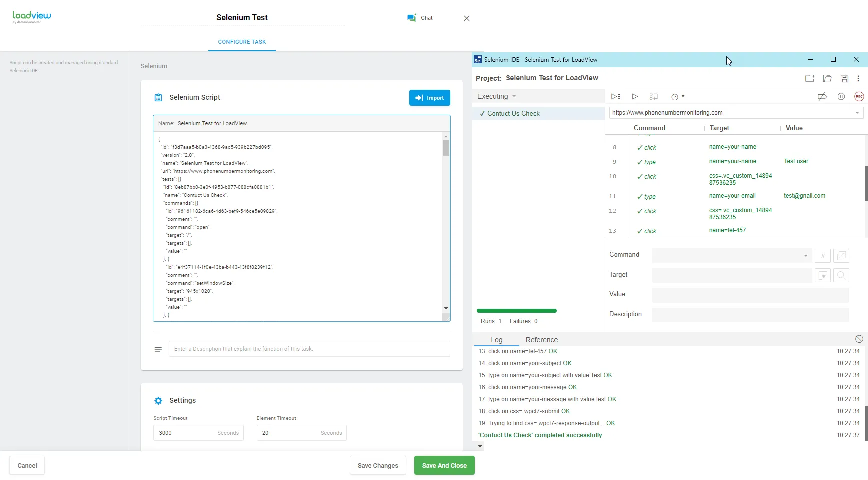Open project folder icon in Selenium IDE
The width and height of the screenshot is (868, 480).
coord(827,78)
